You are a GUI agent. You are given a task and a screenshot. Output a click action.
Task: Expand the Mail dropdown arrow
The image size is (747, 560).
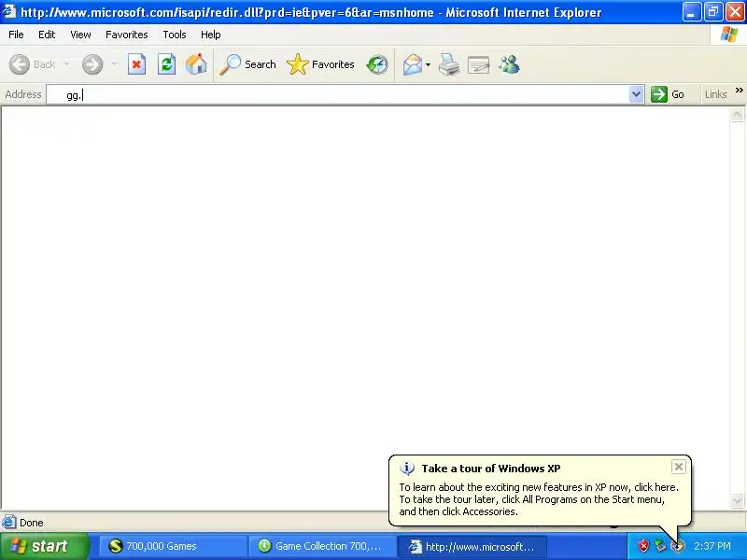click(428, 64)
